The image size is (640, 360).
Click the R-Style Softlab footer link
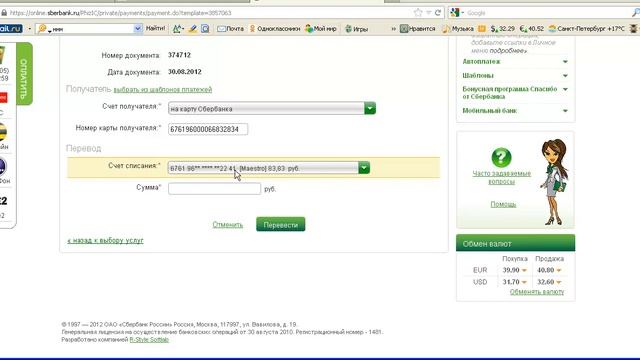click(x=149, y=340)
